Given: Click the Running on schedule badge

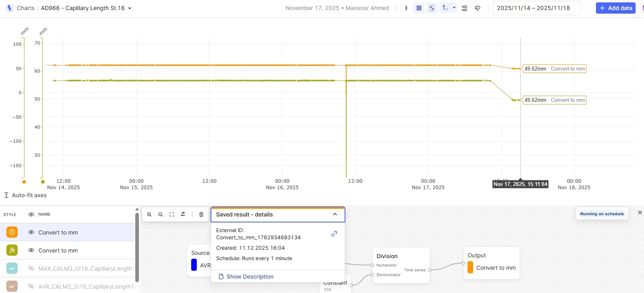Looking at the screenshot, I should coord(602,214).
